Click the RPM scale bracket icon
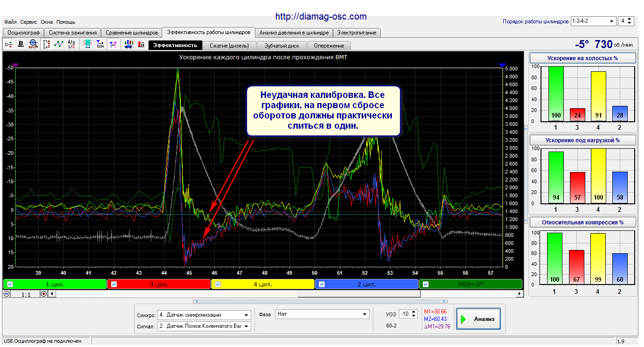The height and width of the screenshot is (347, 644). [47, 45]
